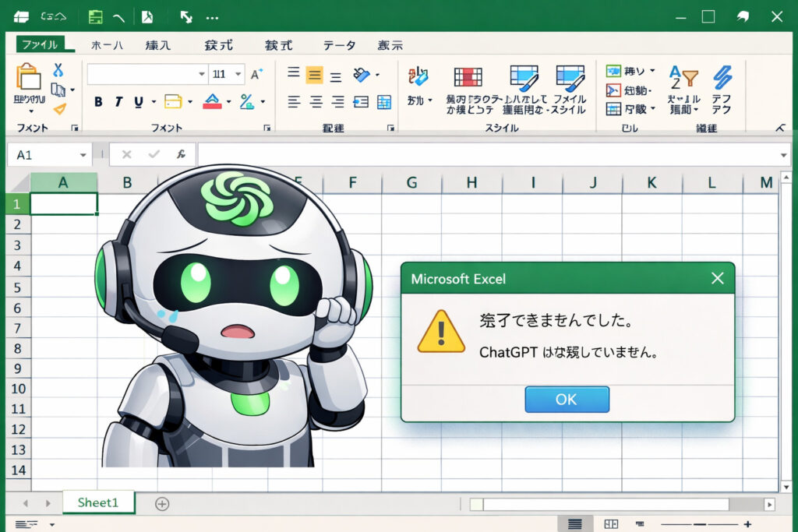798x532 pixels.
Task: Toggle Underline formatting
Action: pos(139,101)
